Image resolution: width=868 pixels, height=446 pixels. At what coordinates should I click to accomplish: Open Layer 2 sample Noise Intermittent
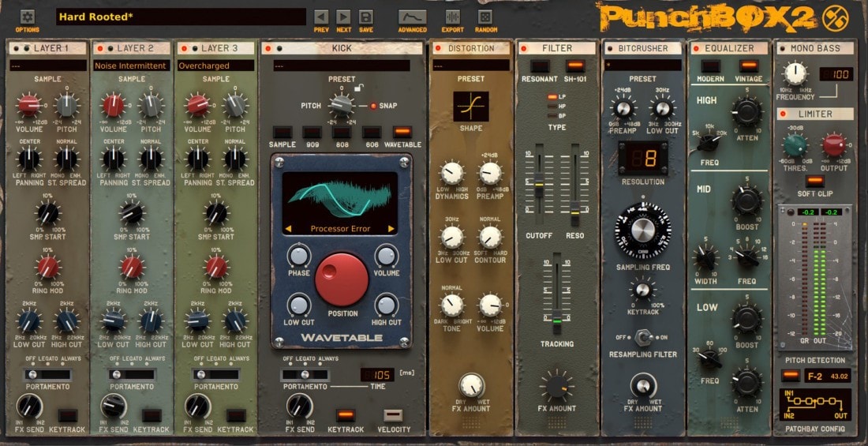coord(132,66)
